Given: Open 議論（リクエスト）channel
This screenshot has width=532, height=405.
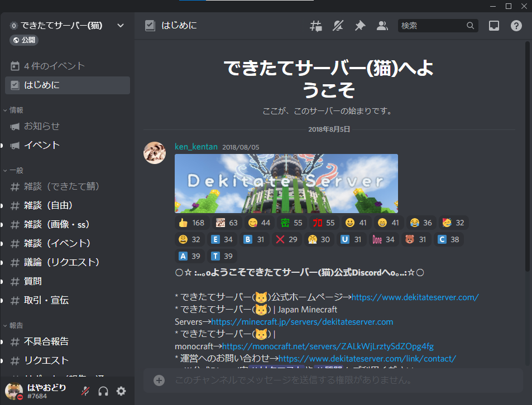Looking at the screenshot, I should coord(68,262).
